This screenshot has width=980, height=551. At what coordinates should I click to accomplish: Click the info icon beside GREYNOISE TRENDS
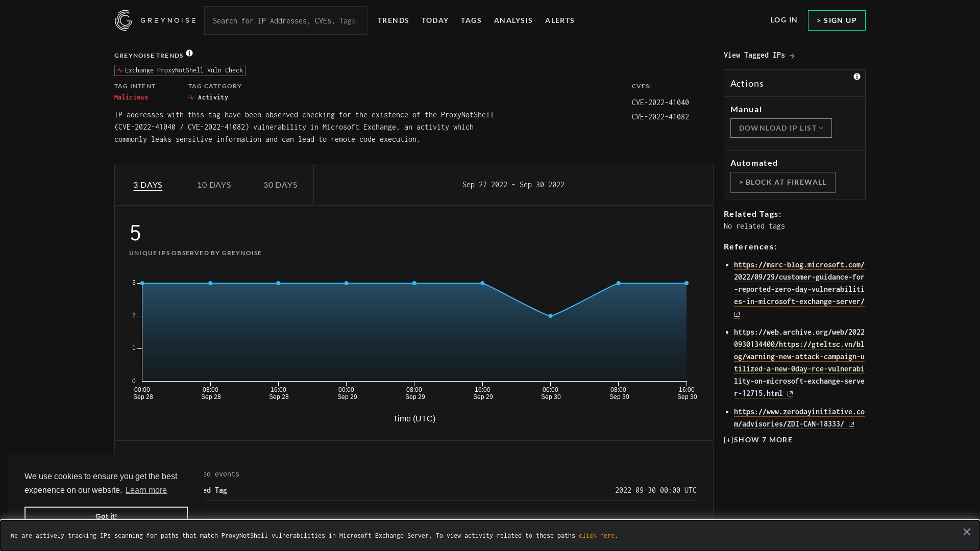[x=189, y=53]
